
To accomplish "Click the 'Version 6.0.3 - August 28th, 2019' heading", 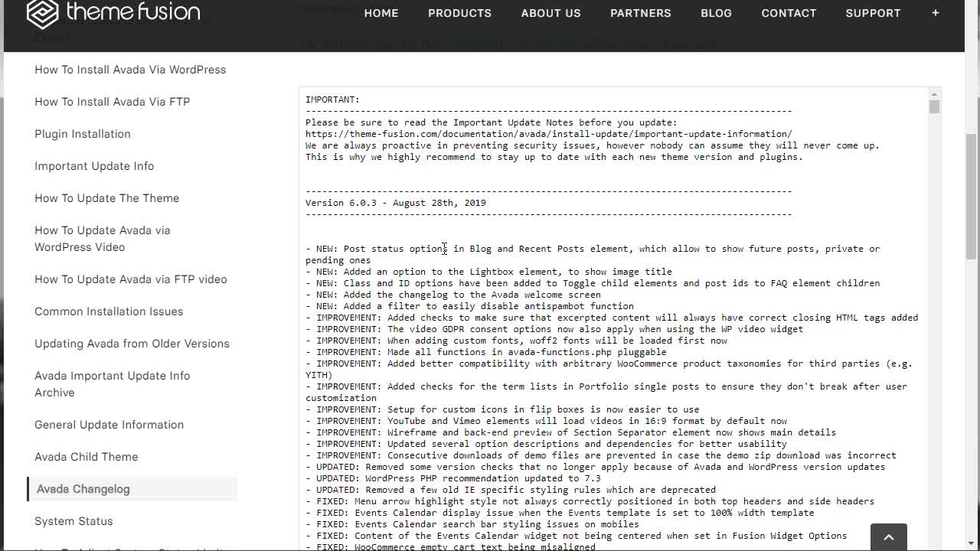I will (396, 203).
